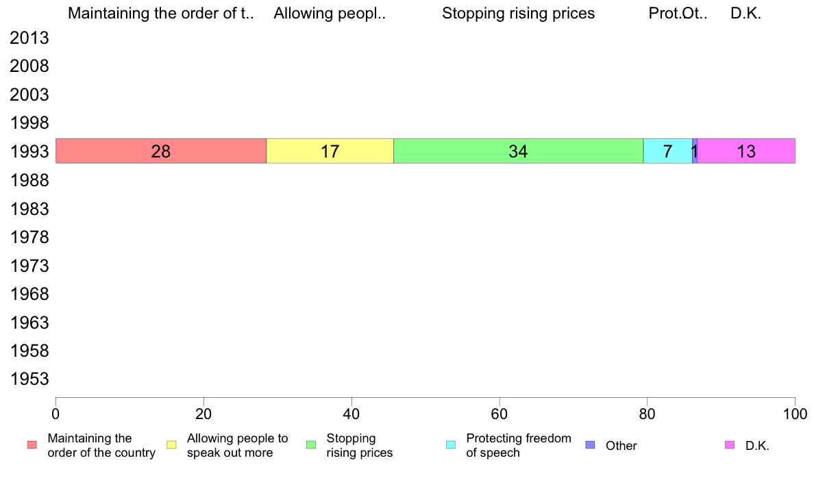Image resolution: width=814 pixels, height=504 pixels.
Task: Select the magenta bar segment labeled 13
Action: pyautogui.click(x=746, y=151)
